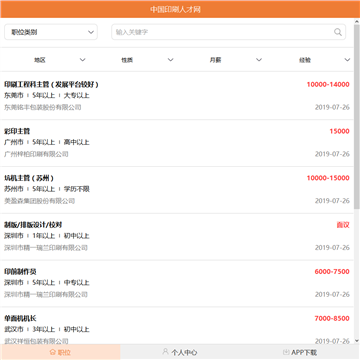Screen dimensions: 360x360
Task: Click the 武汉市 job requirements line
Action: coord(47,330)
